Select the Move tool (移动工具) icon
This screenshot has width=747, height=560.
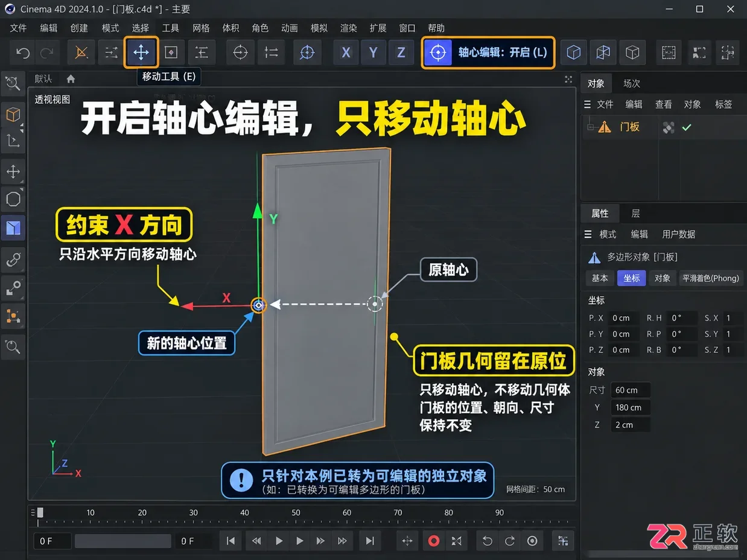click(x=141, y=52)
